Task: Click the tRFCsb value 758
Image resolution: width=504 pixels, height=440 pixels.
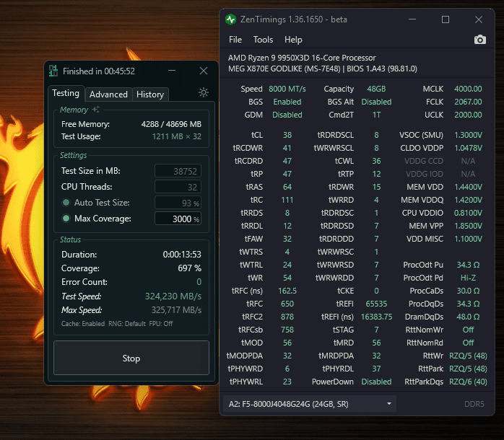Action: (287, 330)
